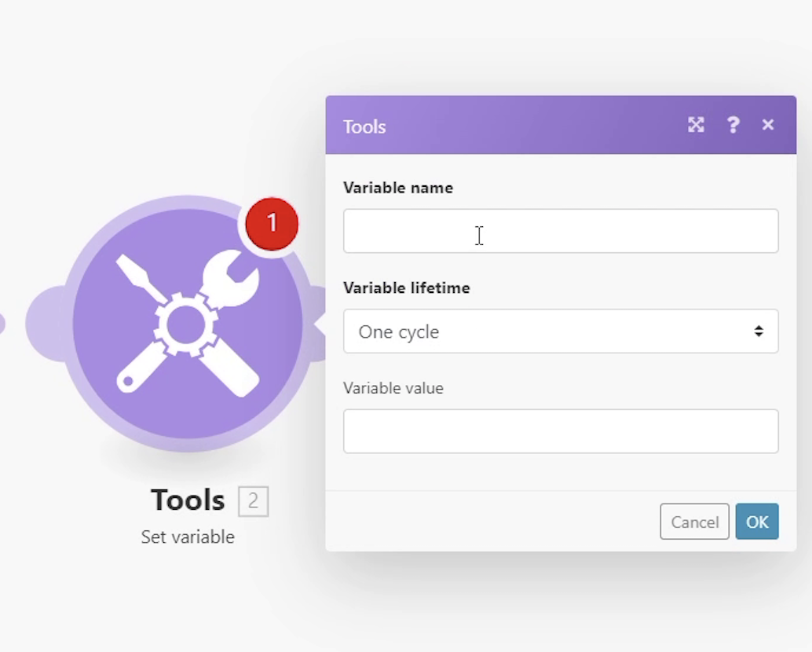Open the Tools module settings via its icon
This screenshot has width=812, height=652.
pos(188,322)
